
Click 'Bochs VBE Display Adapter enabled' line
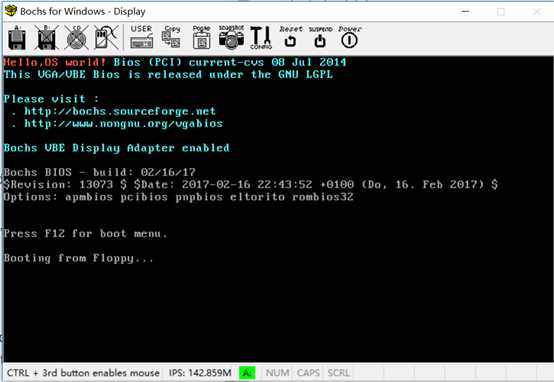point(117,148)
